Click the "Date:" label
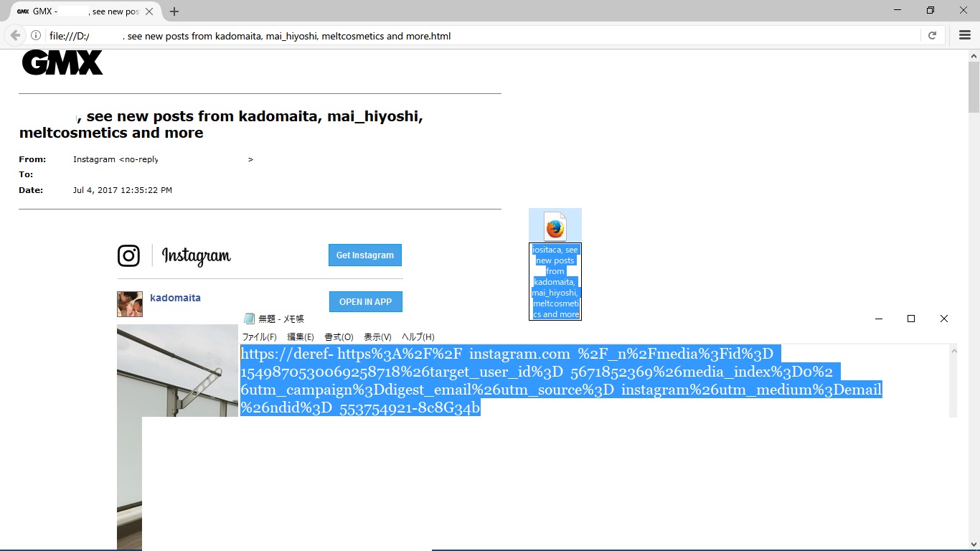 click(31, 190)
